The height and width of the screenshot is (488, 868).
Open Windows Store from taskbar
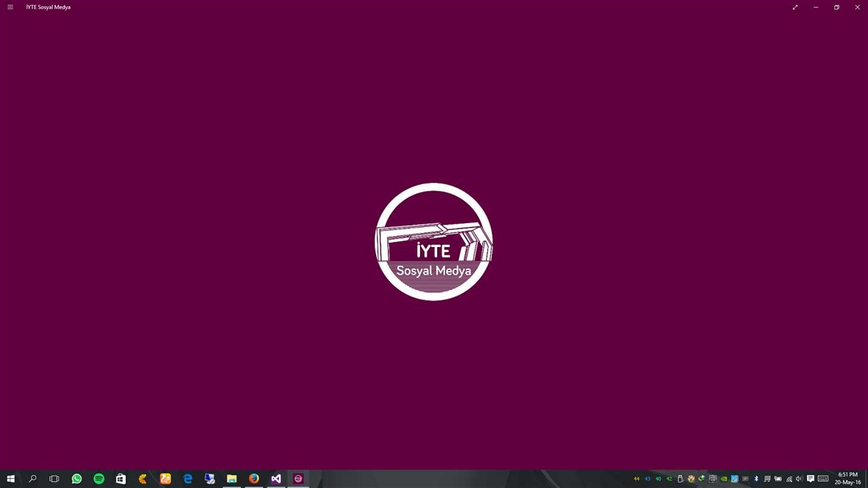(x=121, y=479)
